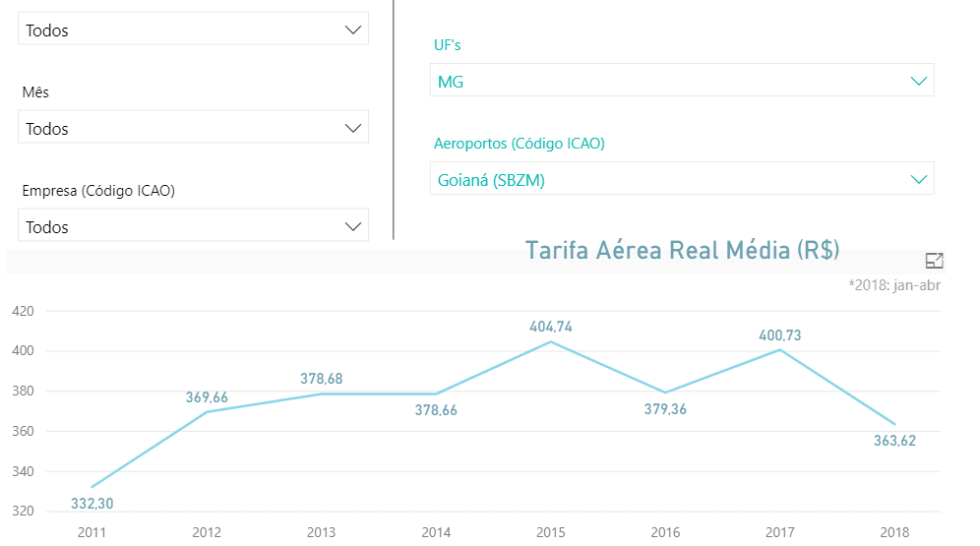Click the UF's filter label
The height and width of the screenshot is (546, 980).
coord(448,45)
